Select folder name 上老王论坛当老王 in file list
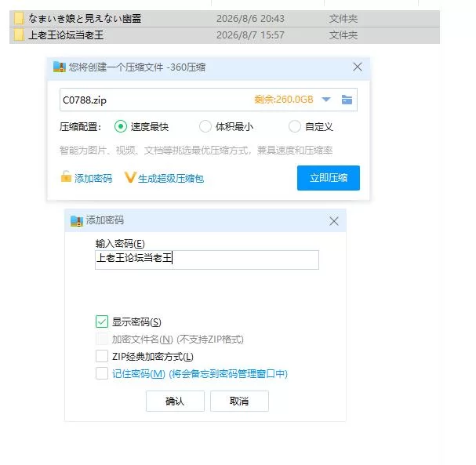The image size is (476, 465). tap(66, 35)
